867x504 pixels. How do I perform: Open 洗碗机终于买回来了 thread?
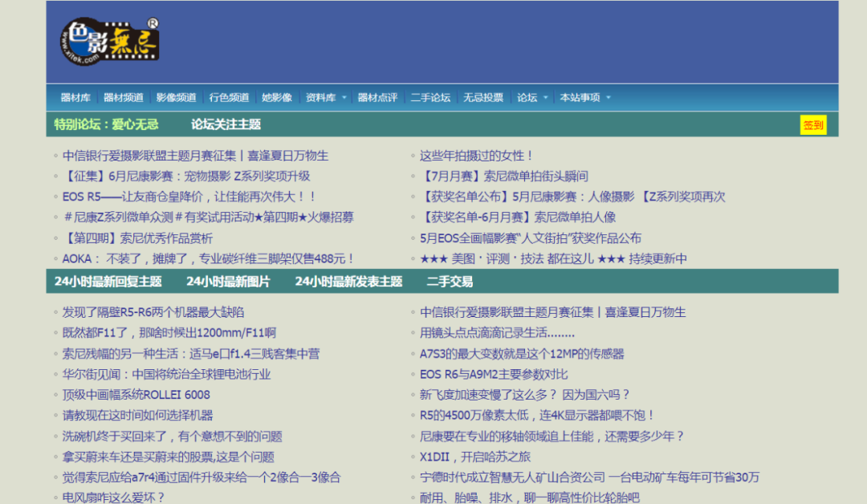coord(172,436)
